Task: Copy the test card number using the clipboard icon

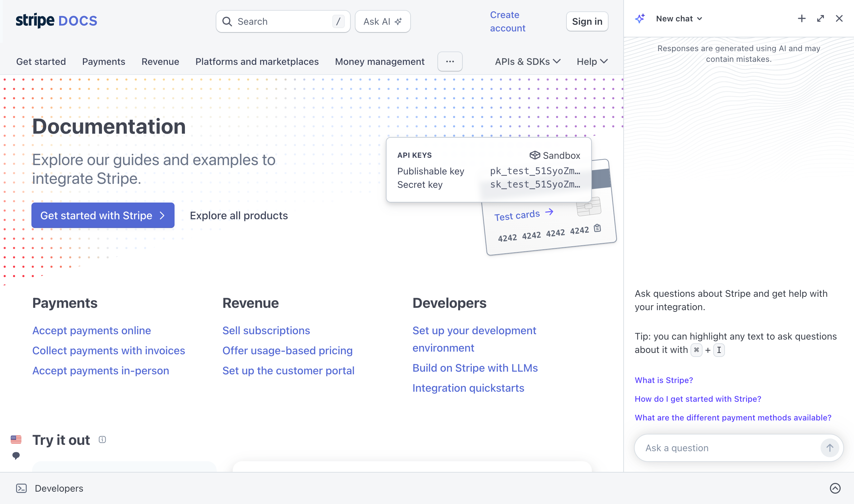Action: (597, 229)
